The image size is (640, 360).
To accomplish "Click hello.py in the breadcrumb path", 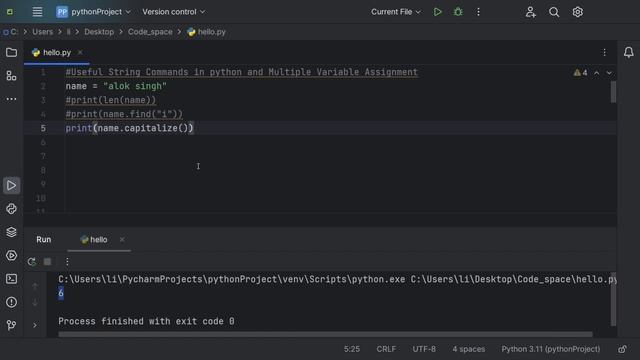I will [207, 32].
